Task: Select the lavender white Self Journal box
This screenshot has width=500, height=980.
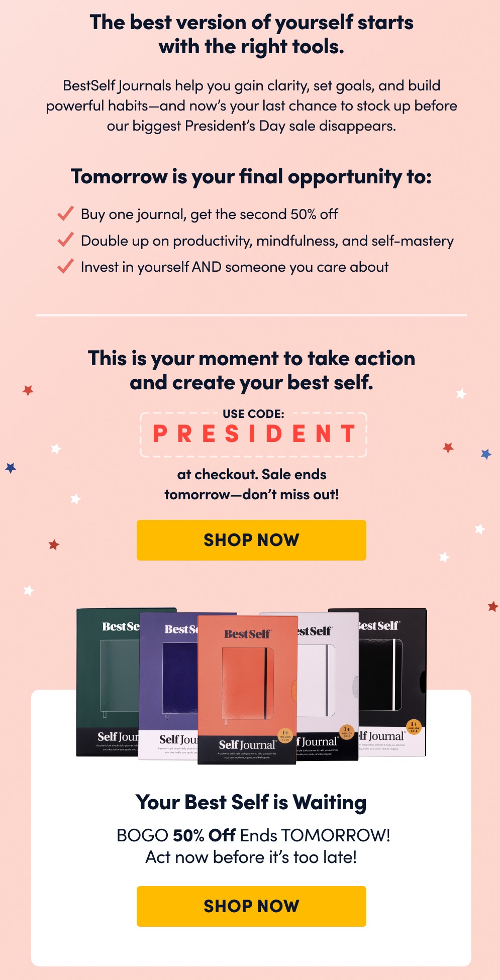Action: (x=328, y=686)
